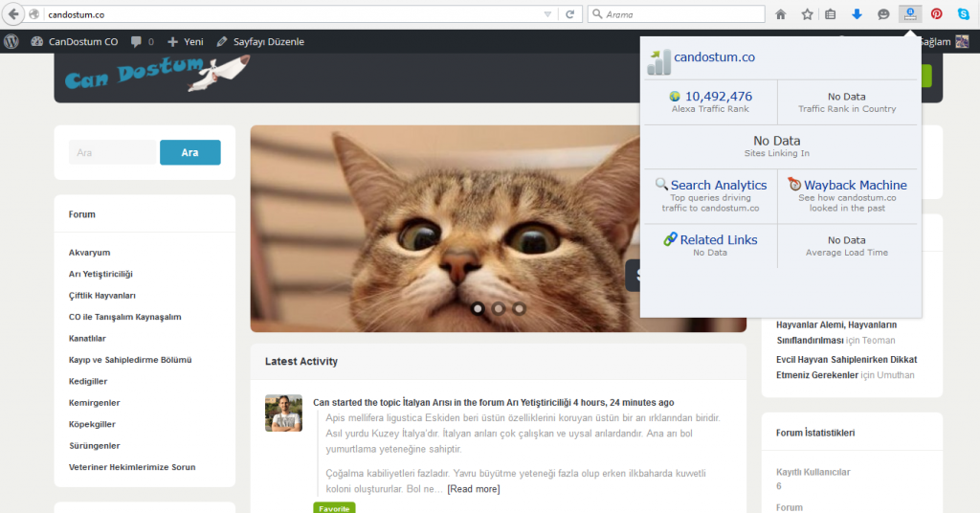Open the Firefox home page icon
Screen dimensions: 980x513
pos(781,14)
